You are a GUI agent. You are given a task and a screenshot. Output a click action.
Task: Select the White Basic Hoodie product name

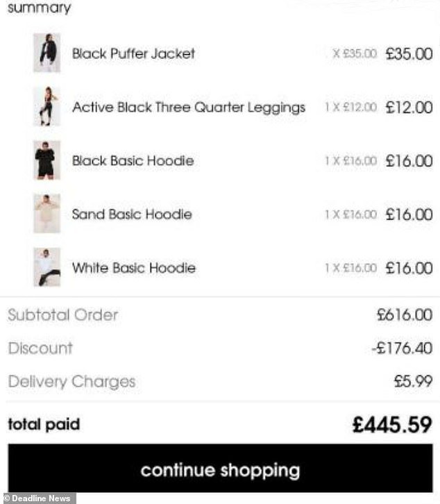(x=134, y=268)
